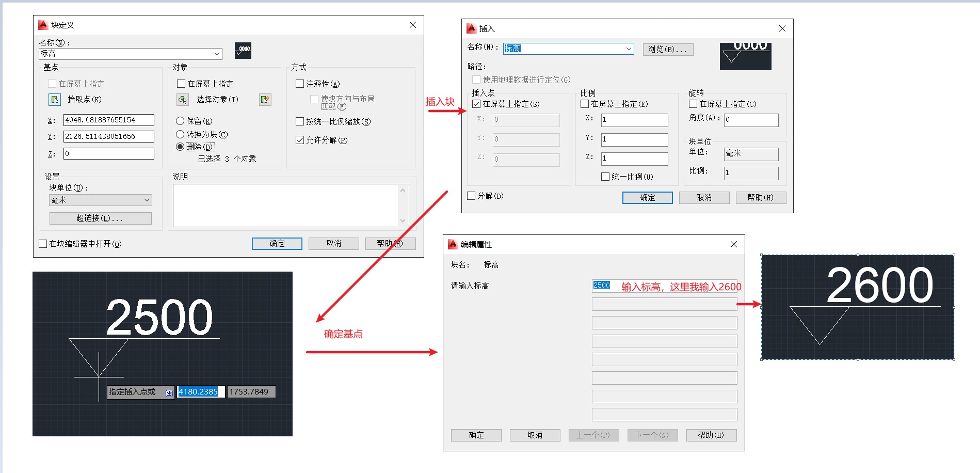Viewport: 980px width, 473px height.
Task: Click the 浏览(B)... button
Action: tap(668, 49)
